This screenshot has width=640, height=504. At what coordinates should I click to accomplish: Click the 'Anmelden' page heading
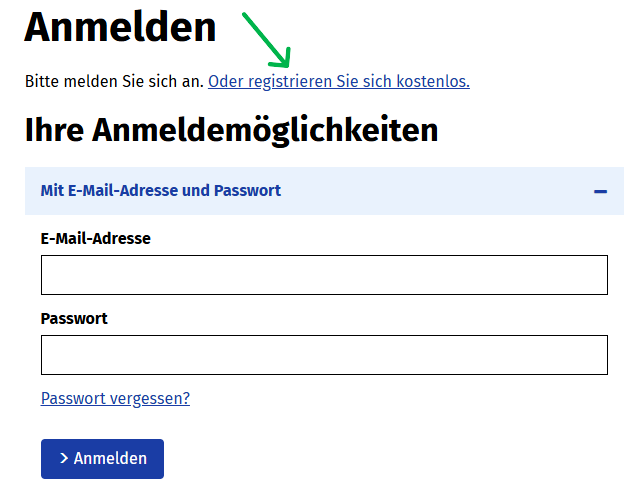120,27
